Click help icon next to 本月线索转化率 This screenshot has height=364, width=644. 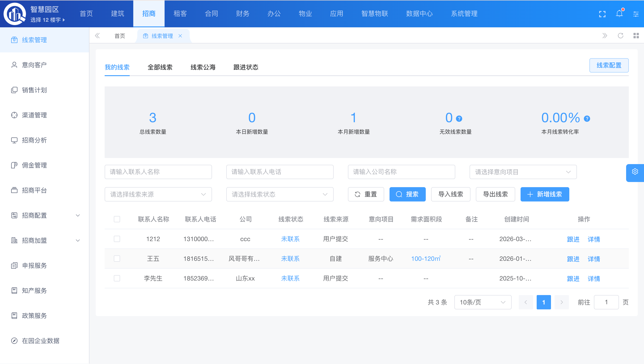[587, 119]
